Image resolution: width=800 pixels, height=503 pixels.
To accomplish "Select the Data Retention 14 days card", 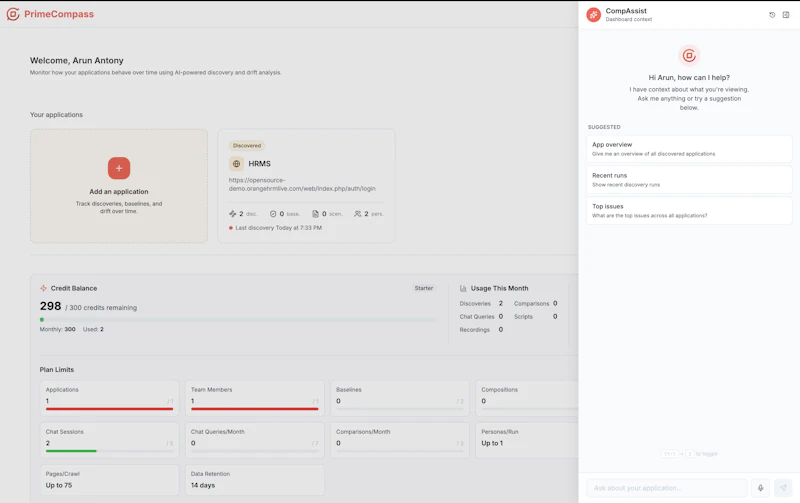I will pos(255,480).
